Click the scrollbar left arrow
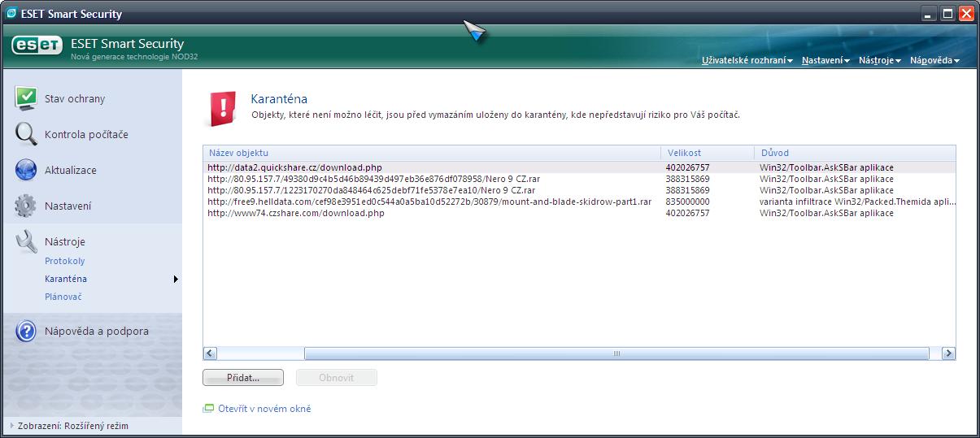This screenshot has width=980, height=438. pyautogui.click(x=210, y=353)
